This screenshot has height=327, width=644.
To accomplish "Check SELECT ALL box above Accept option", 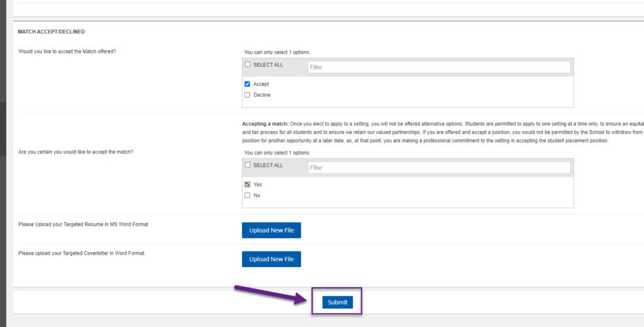I will (x=247, y=65).
